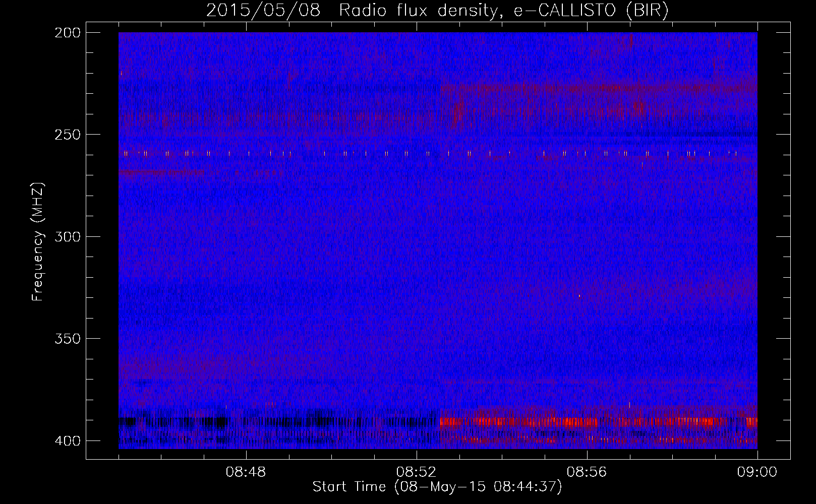Click the 08:48 time tick label
Screen dimensions: 816x504
246,472
